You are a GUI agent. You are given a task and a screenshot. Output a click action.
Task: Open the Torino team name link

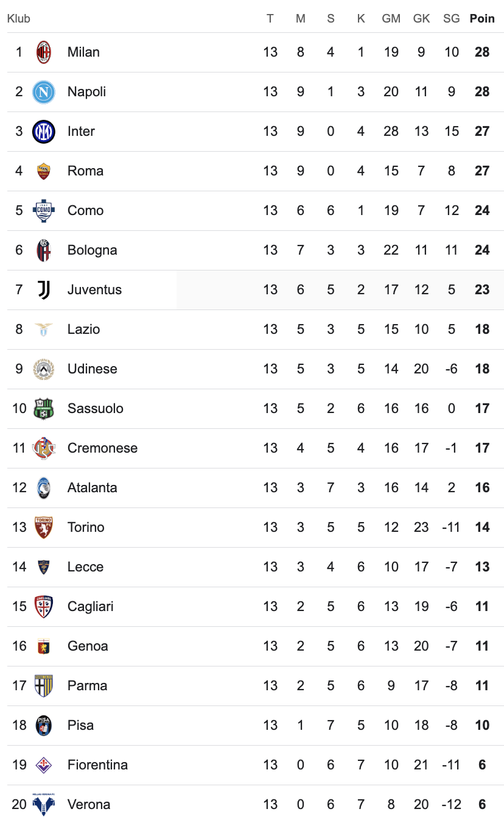click(86, 528)
